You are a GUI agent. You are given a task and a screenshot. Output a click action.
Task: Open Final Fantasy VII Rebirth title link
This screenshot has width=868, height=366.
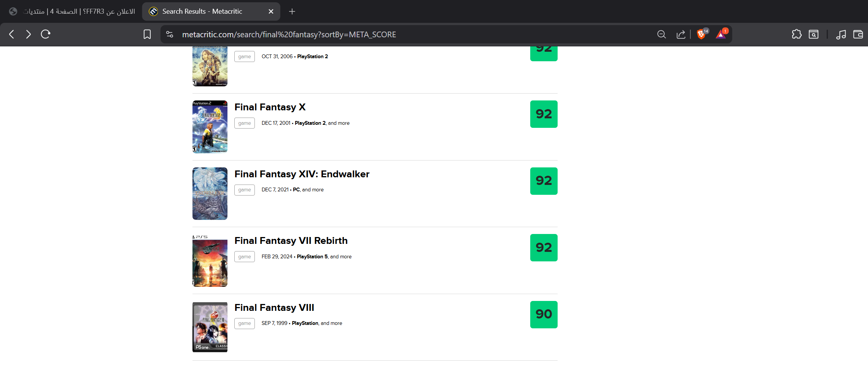(x=291, y=241)
